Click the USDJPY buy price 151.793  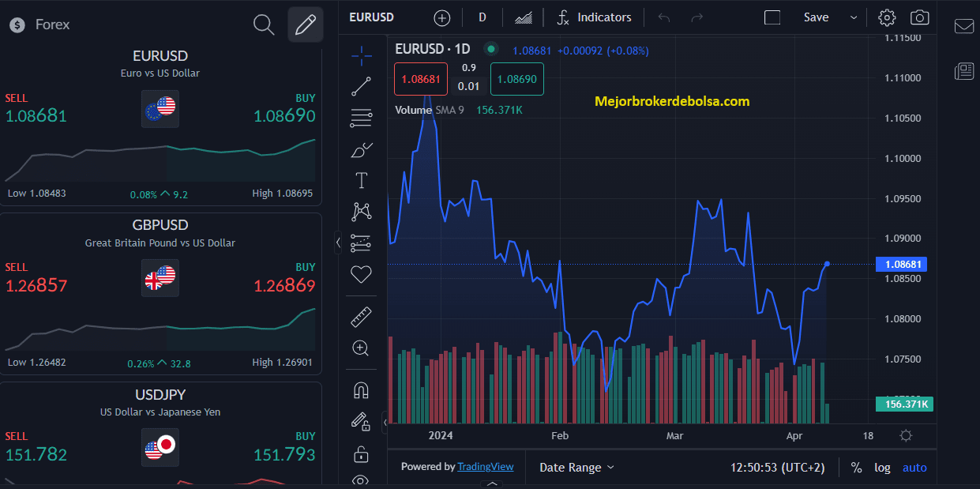284,455
